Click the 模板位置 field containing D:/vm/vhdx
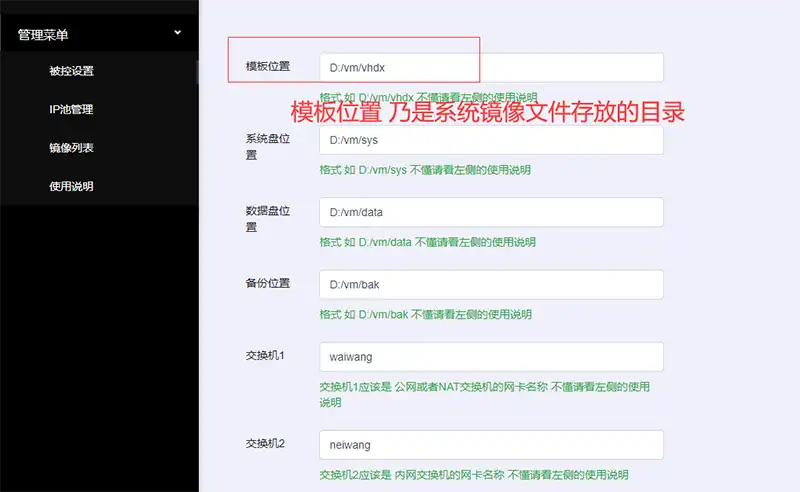Image resolution: width=800 pixels, height=492 pixels. [491, 68]
